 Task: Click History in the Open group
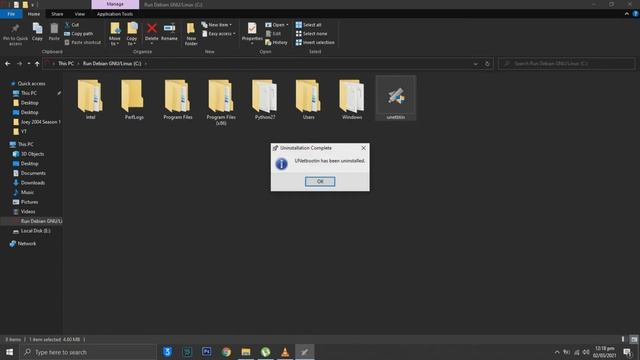pos(276,42)
